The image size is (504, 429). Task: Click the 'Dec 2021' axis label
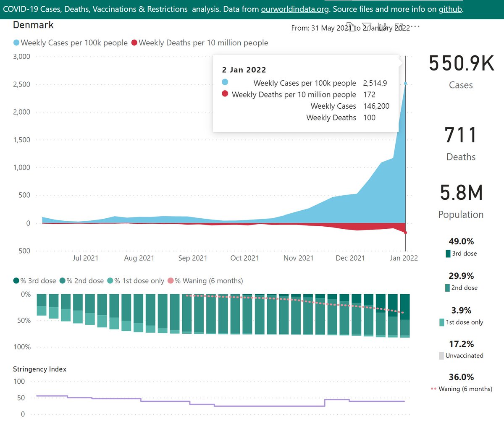pyautogui.click(x=350, y=258)
